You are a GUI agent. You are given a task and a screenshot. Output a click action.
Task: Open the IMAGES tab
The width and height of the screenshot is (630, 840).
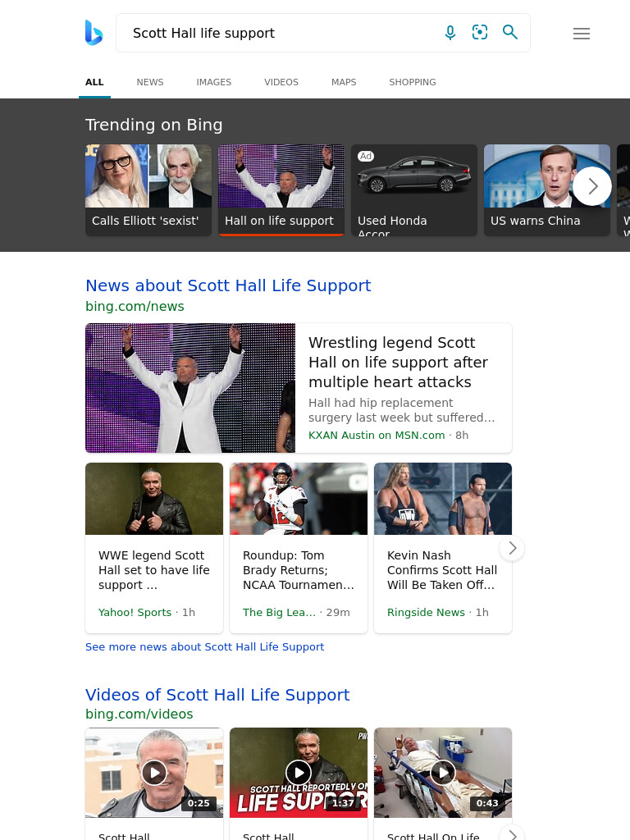point(214,82)
